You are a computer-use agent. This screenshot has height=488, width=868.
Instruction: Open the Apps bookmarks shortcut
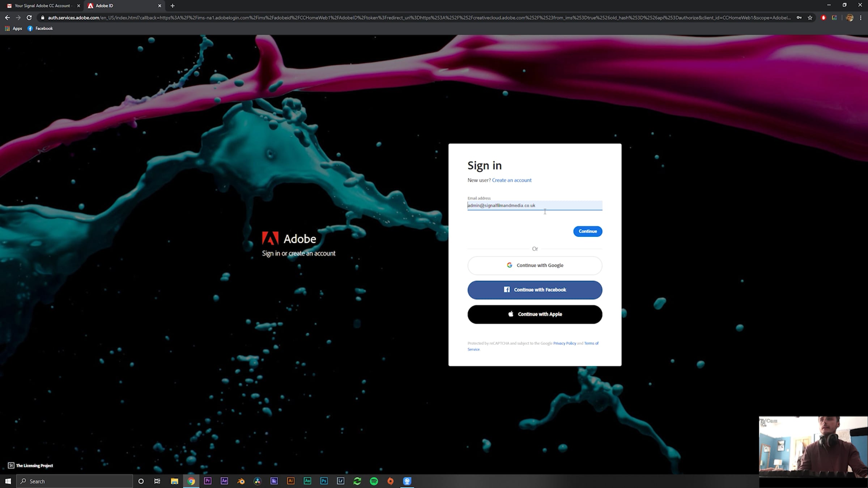click(13, 29)
